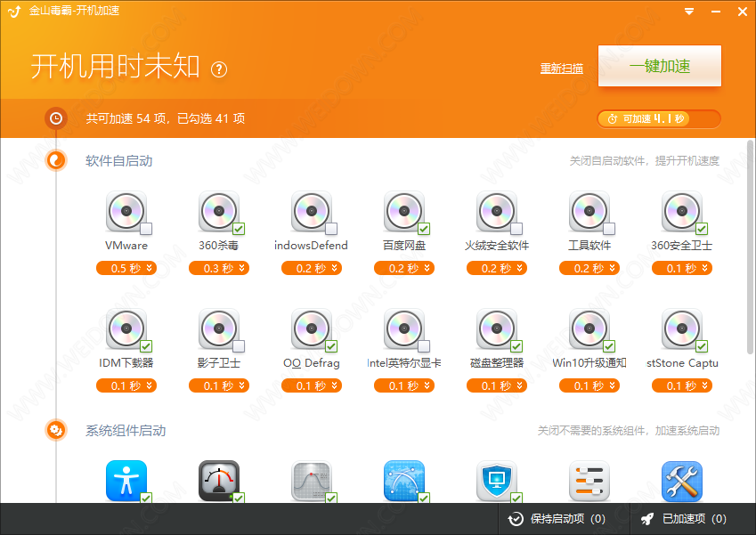Select the 360杀毒 disc icon

click(219, 211)
